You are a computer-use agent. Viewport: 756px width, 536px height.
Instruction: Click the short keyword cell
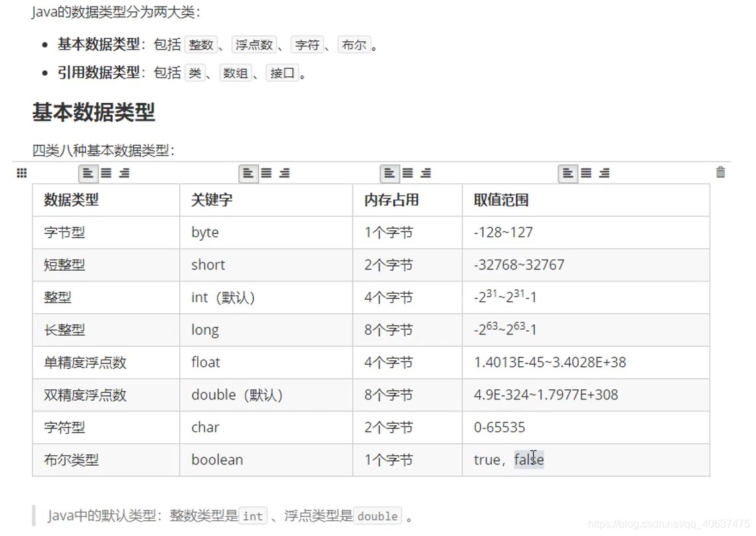pyautogui.click(x=266, y=265)
